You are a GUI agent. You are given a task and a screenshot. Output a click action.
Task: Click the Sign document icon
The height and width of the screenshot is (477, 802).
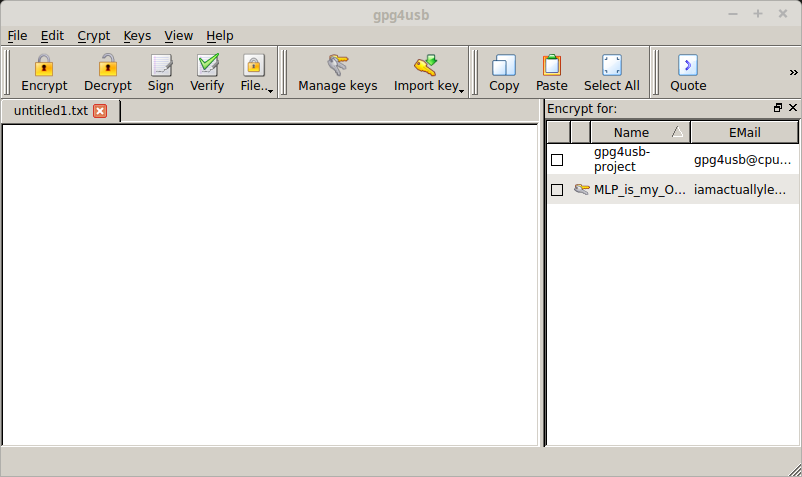(x=161, y=65)
